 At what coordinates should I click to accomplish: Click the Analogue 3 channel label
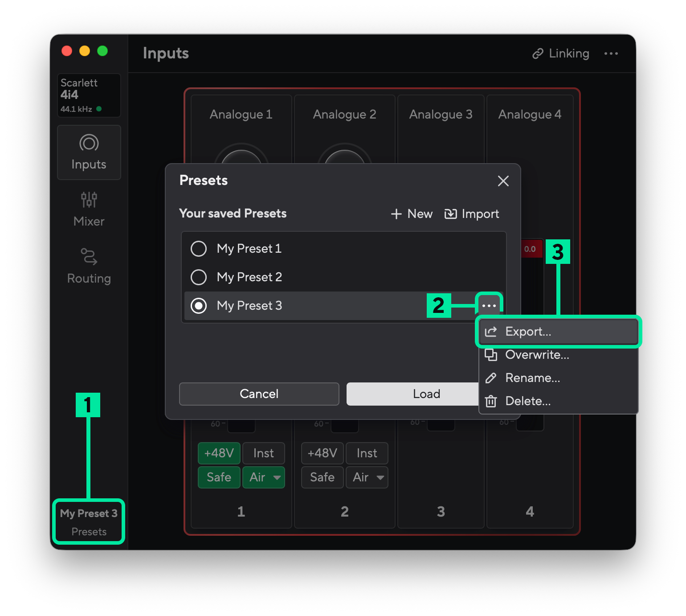click(441, 115)
